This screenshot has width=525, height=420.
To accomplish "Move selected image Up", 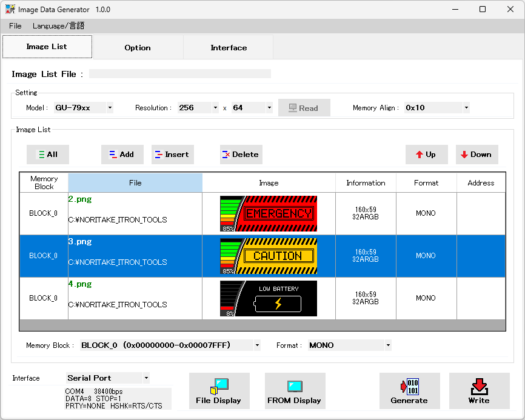I will 426,155.
